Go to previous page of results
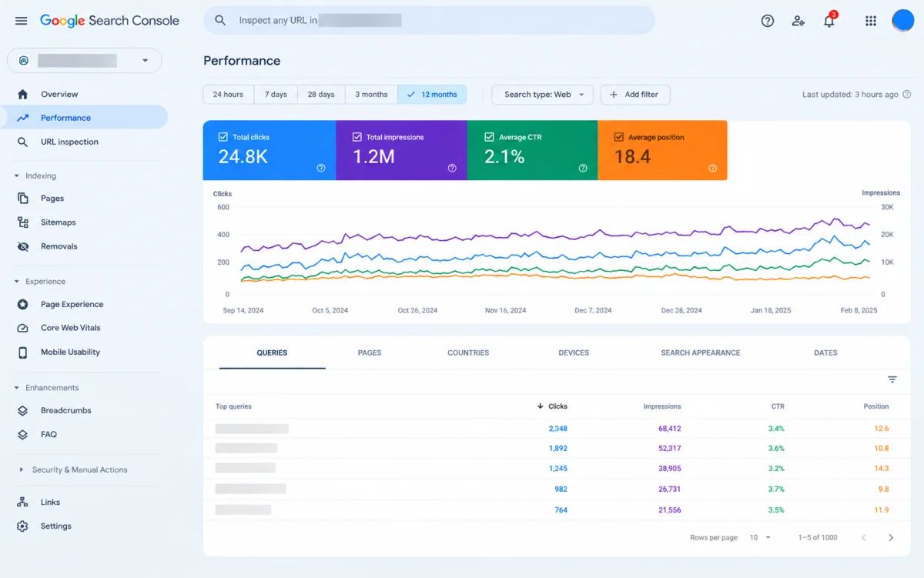Image resolution: width=924 pixels, height=578 pixels. [x=863, y=537]
